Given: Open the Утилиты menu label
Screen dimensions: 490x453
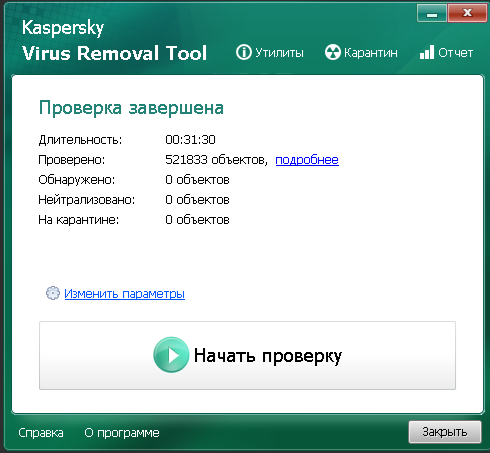Looking at the screenshot, I should point(279,53).
